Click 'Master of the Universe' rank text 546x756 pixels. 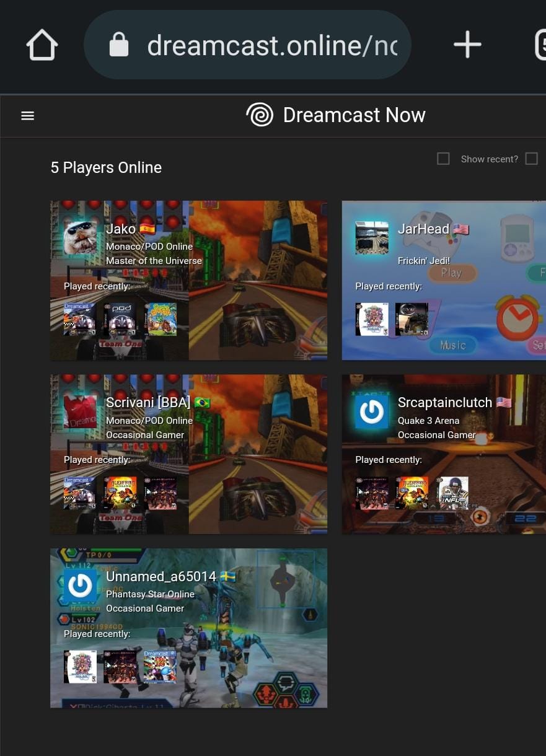tap(154, 261)
